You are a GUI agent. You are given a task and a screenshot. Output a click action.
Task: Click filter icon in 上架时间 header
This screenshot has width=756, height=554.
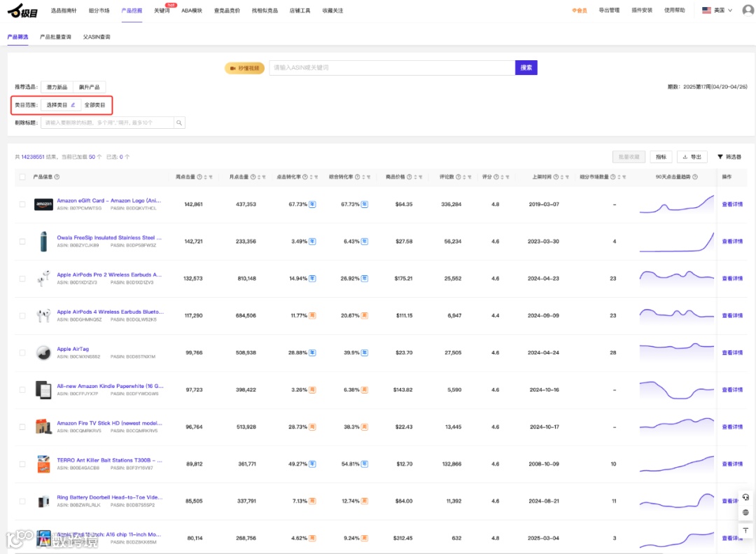(x=567, y=177)
